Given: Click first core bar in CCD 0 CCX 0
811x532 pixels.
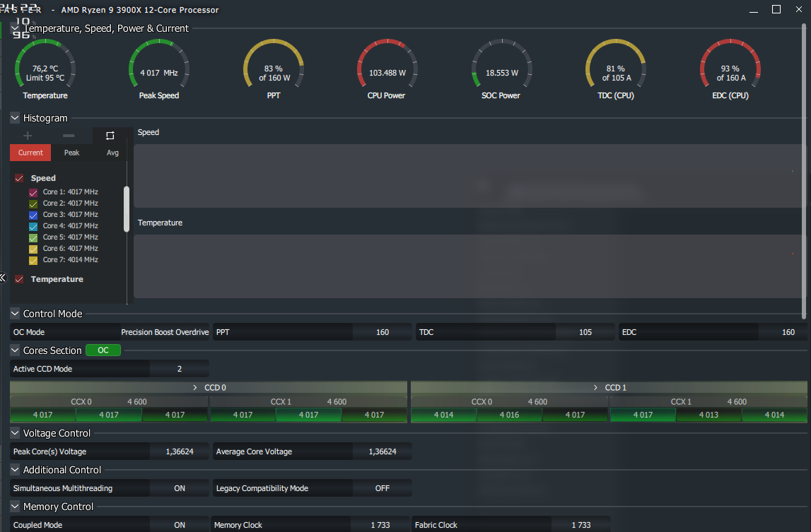Looking at the screenshot, I should [43, 415].
